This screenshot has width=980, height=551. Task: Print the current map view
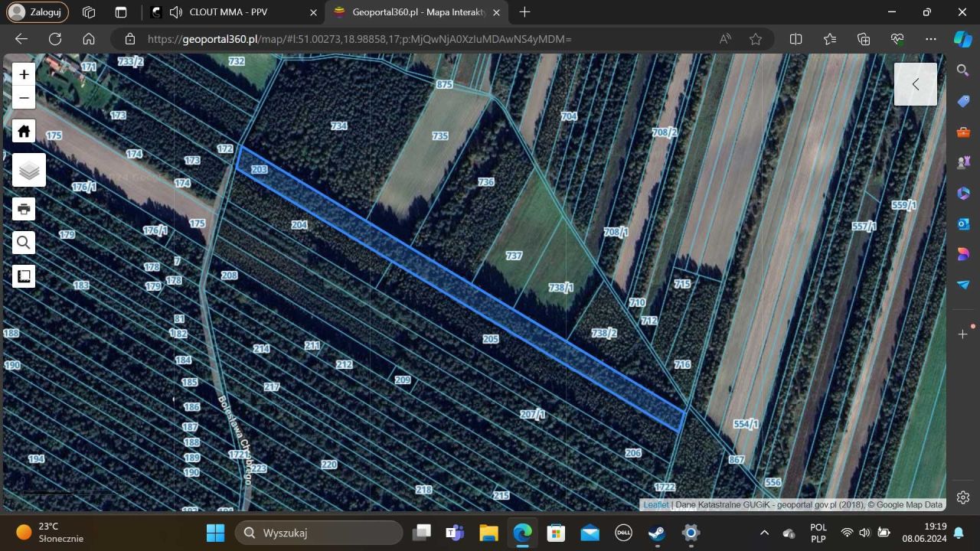coord(24,209)
